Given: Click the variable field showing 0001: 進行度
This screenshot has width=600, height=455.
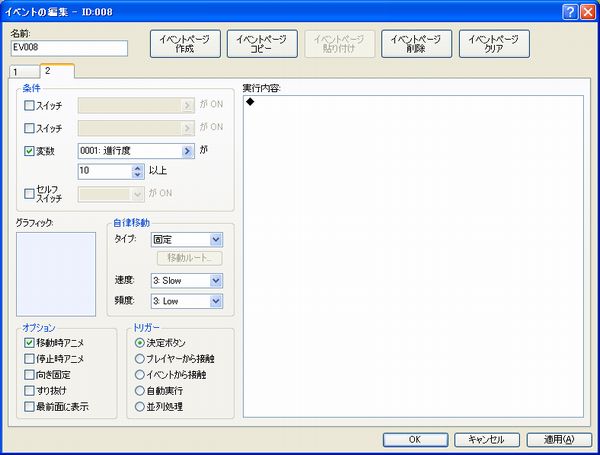Looking at the screenshot, I should coord(136,151).
